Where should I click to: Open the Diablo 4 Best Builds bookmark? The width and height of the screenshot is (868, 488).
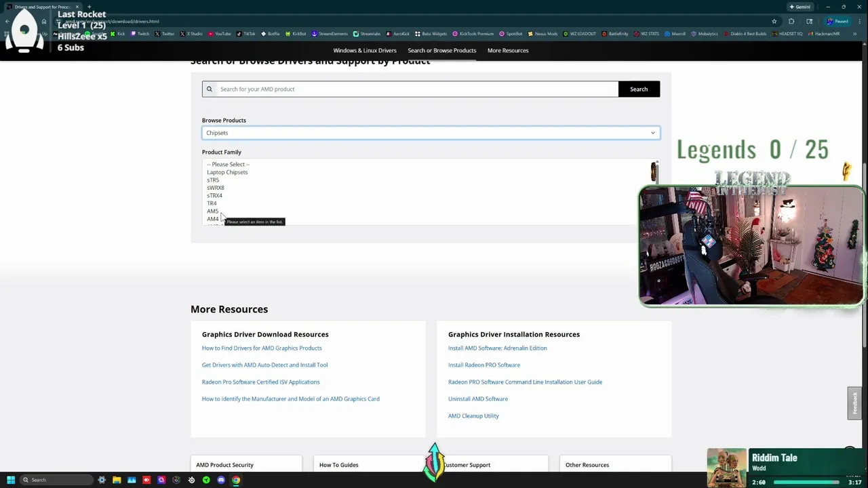pos(745,34)
